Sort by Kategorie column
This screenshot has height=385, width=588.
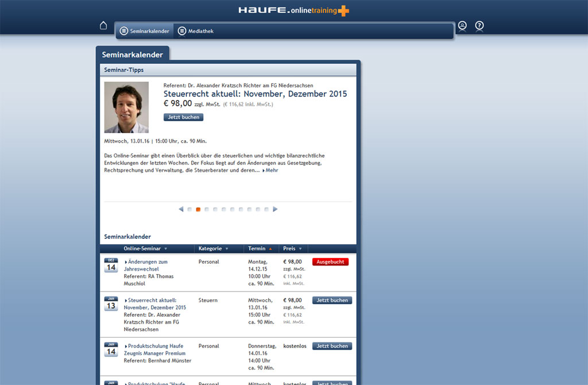214,249
